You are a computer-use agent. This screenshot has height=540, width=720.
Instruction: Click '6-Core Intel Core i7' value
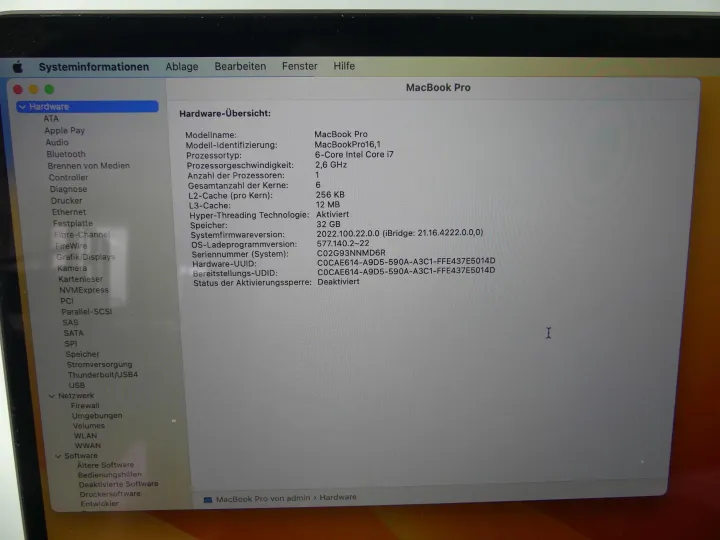354,154
